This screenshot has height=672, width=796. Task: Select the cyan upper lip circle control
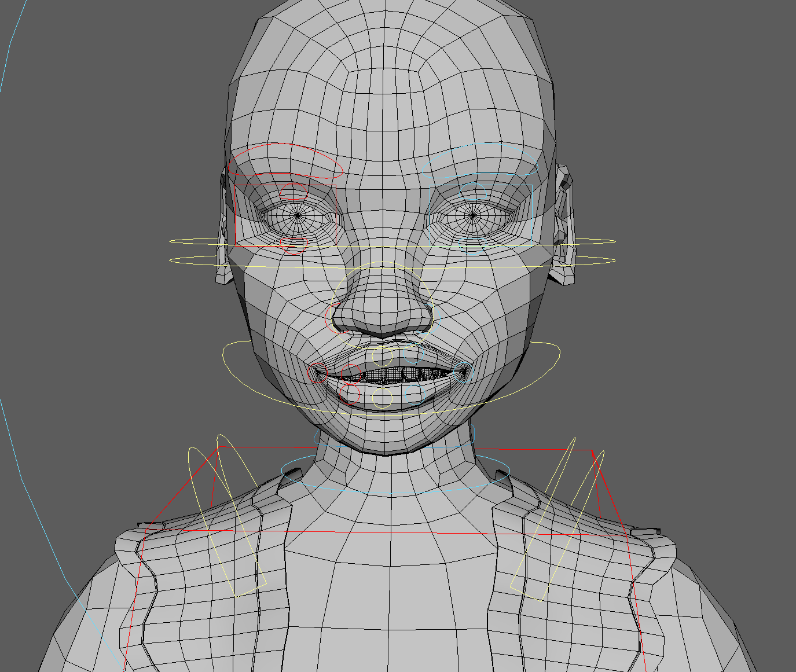[x=414, y=354]
